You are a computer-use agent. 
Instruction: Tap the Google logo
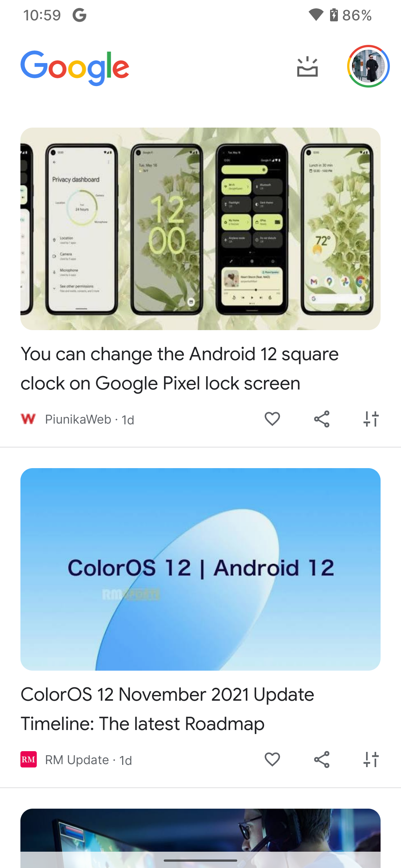coord(75,68)
